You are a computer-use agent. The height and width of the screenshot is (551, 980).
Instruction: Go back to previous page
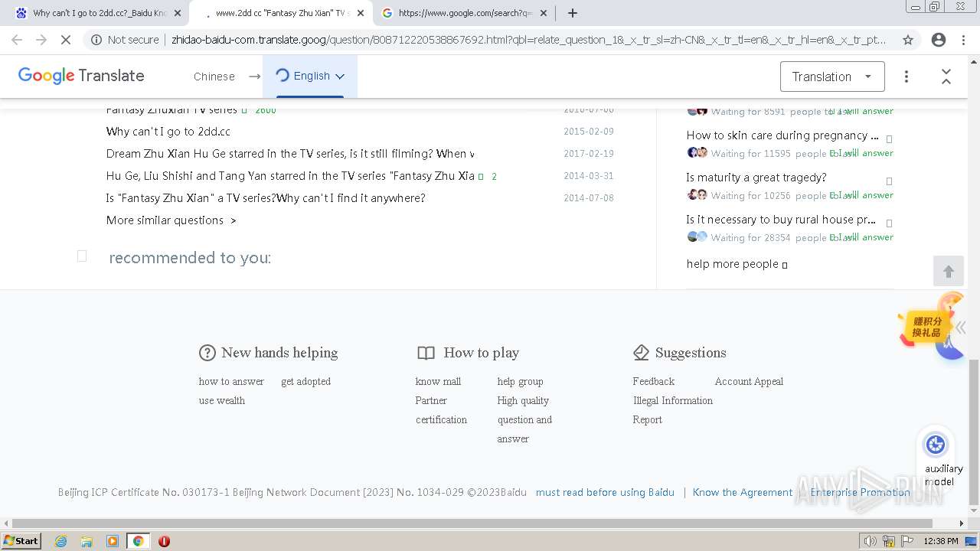[17, 40]
